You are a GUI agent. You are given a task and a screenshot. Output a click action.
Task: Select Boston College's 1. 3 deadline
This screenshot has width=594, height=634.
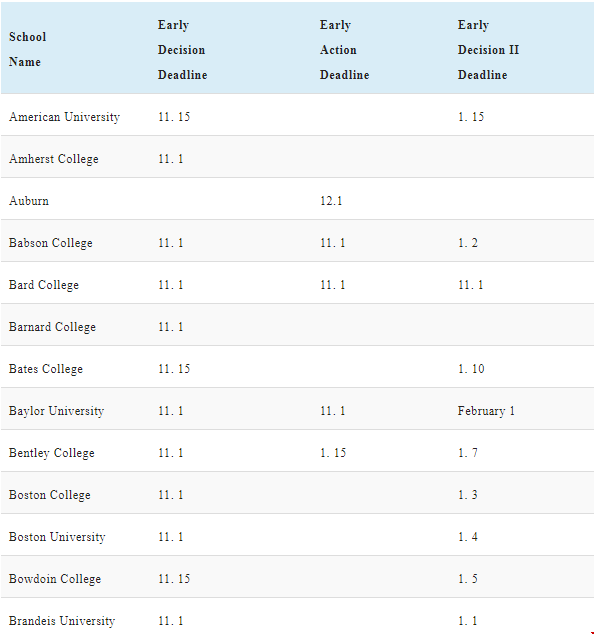468,495
